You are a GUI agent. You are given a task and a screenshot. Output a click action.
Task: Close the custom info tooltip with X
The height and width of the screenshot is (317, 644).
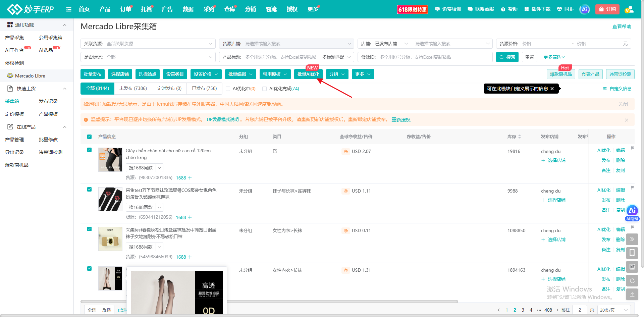[x=552, y=89]
